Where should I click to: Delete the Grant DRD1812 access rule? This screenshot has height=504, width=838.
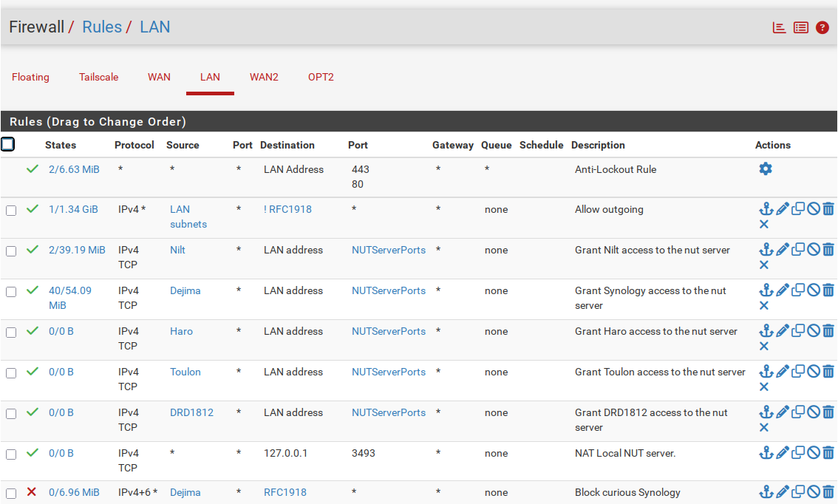tap(828, 412)
